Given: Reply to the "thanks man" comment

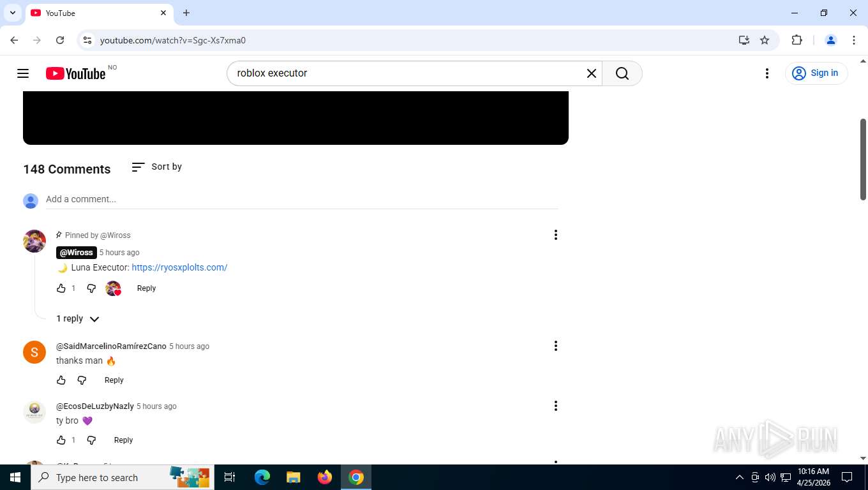Looking at the screenshot, I should (114, 380).
